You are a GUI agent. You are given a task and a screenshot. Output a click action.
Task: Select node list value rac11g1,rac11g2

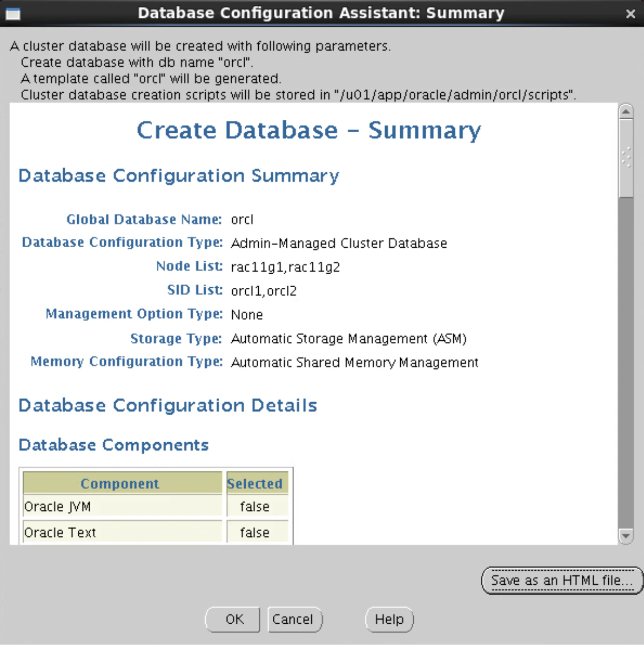pyautogui.click(x=285, y=267)
